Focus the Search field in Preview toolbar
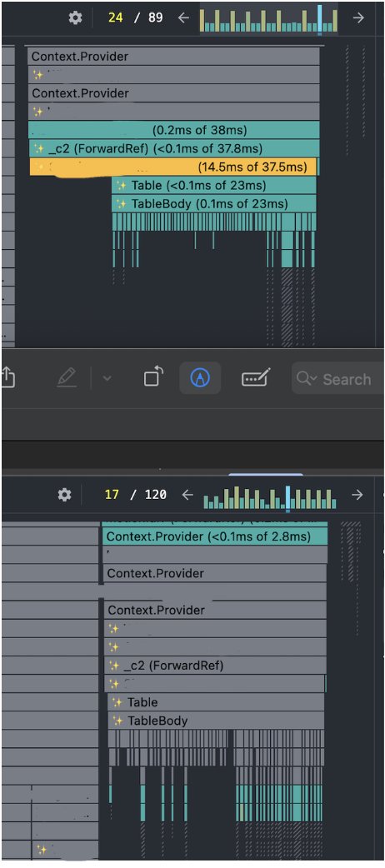 [x=337, y=379]
